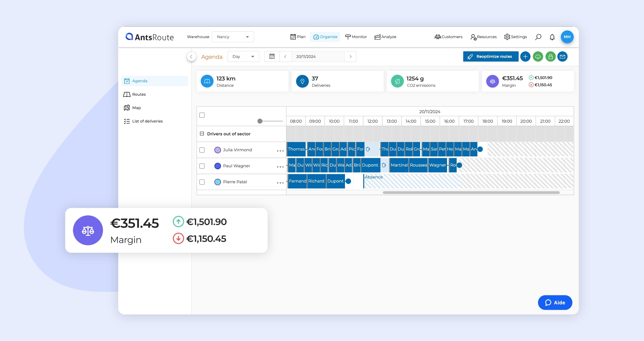This screenshot has height=341, width=644.
Task: Open the Day view dropdown
Action: click(x=243, y=56)
